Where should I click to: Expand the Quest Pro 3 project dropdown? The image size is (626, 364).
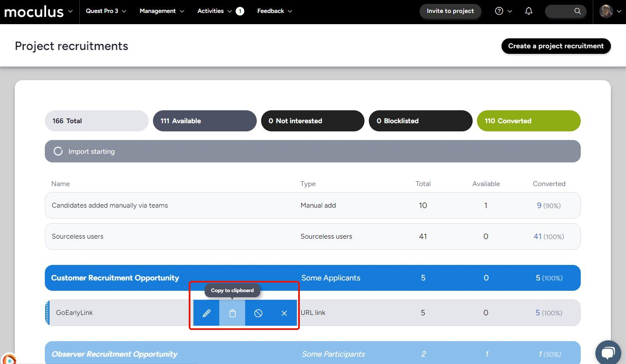coord(106,11)
